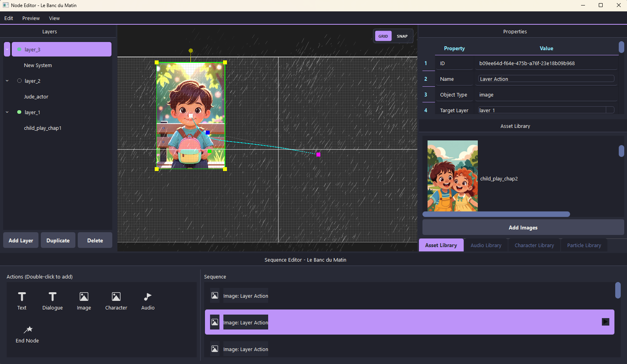Viewport: 627px width, 364px height.
Task: Collapse the layer_2 tree node
Action: click(x=7, y=81)
